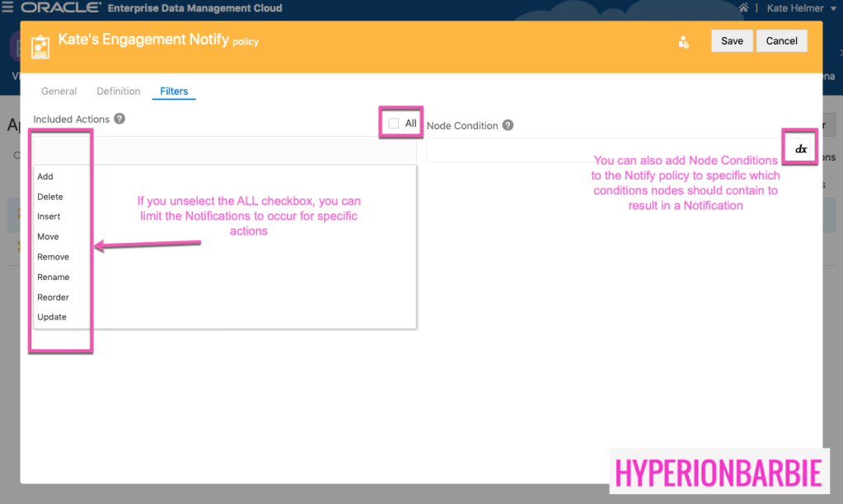Click the Node Condition input field
The image size is (843, 504).
[603, 150]
